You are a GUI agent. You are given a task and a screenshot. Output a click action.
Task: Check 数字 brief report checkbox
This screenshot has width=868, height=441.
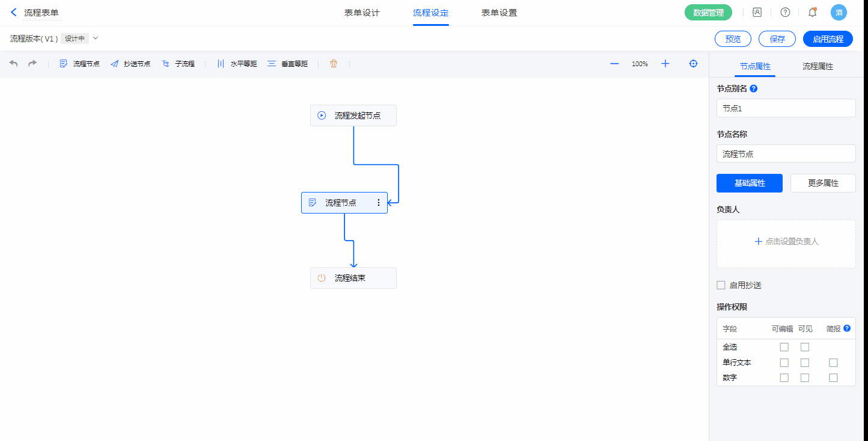coord(833,378)
